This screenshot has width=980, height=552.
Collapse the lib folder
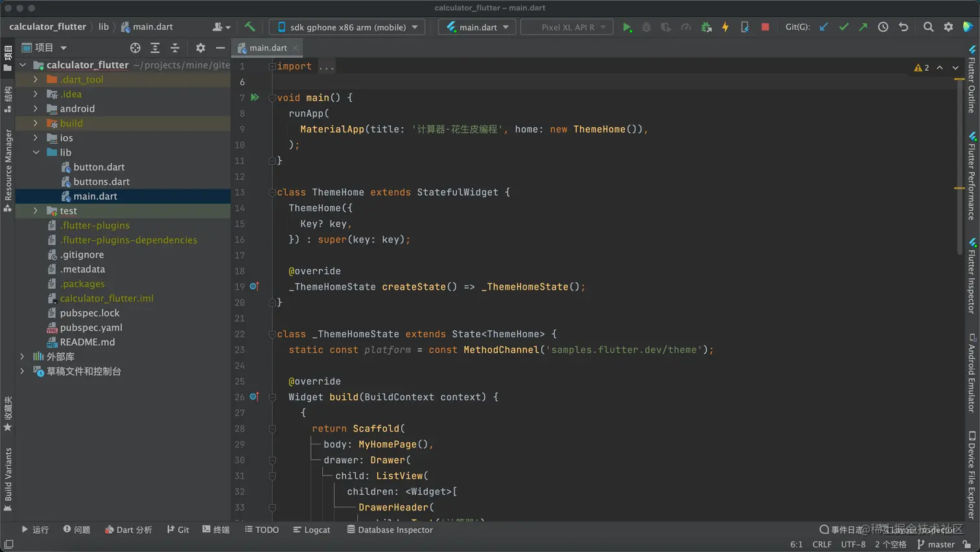(x=36, y=152)
